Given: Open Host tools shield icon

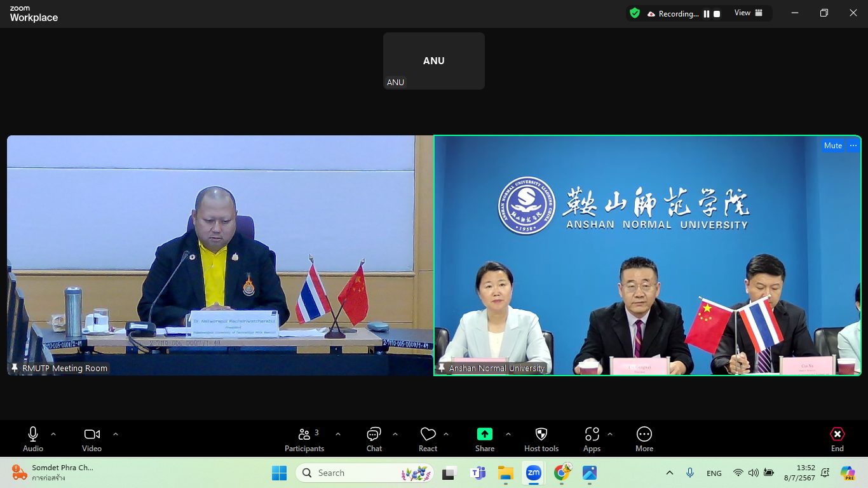Looking at the screenshot, I should pyautogui.click(x=541, y=439).
